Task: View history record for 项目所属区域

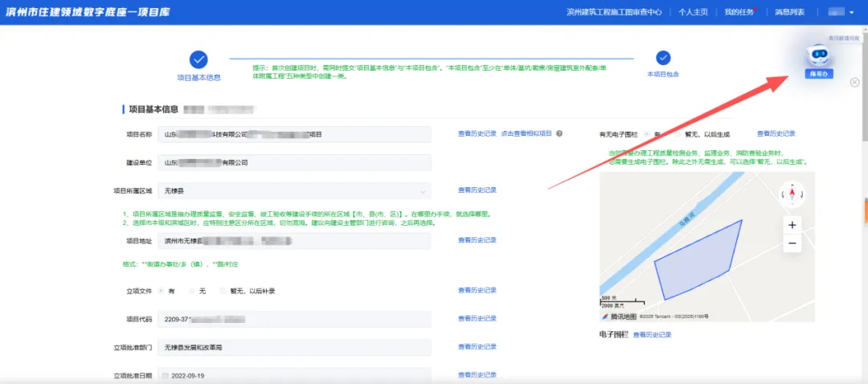Action: [477, 190]
